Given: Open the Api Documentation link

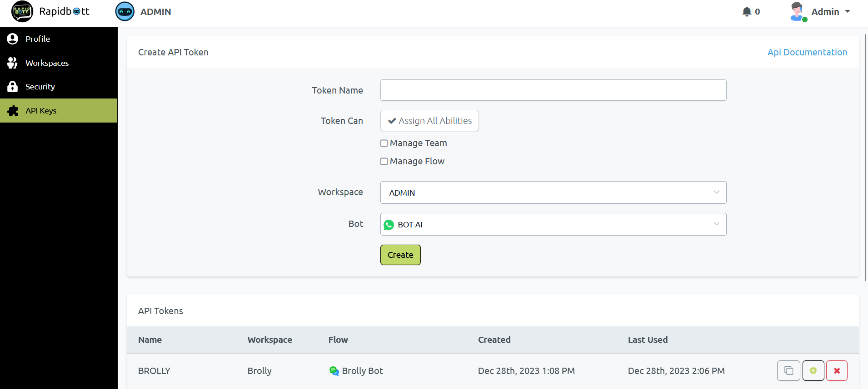Looking at the screenshot, I should (x=807, y=52).
